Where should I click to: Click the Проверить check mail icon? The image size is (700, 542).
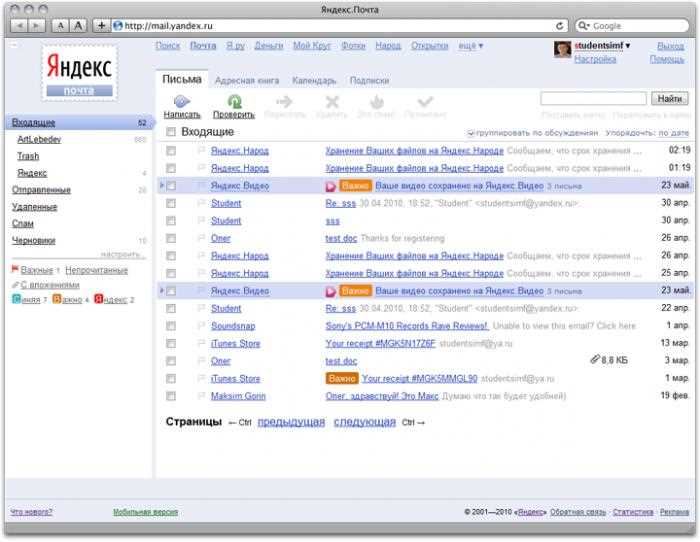234,101
